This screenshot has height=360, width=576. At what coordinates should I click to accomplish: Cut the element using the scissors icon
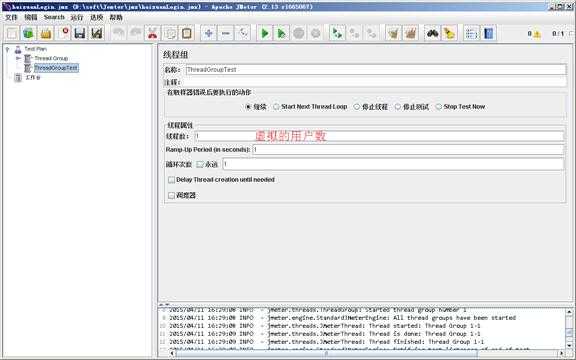tap(153, 33)
